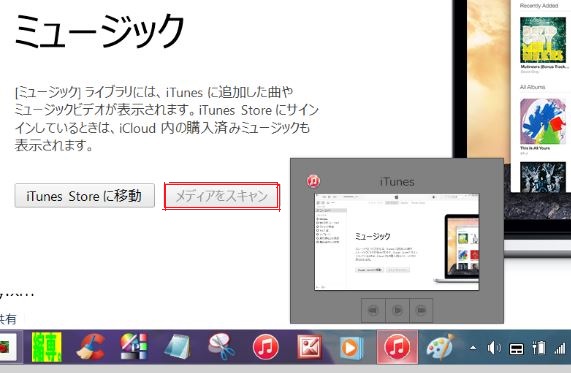Open the network signal tray icon

[x=560, y=349]
